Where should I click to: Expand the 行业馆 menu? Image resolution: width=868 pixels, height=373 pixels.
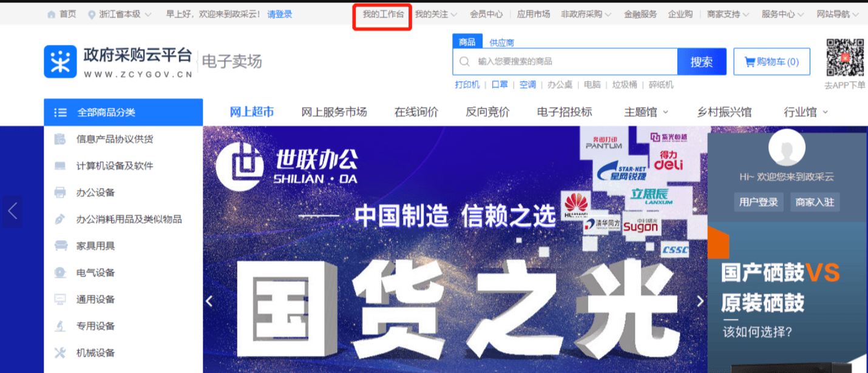825,112
